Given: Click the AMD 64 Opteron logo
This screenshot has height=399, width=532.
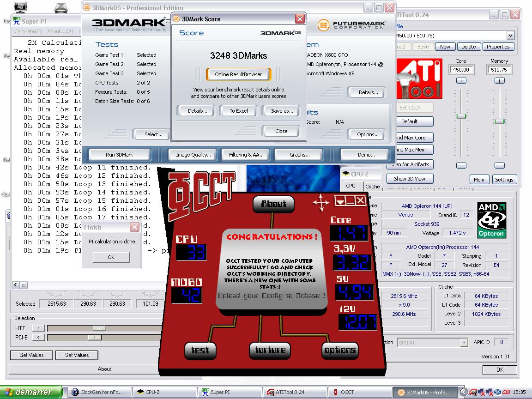Looking at the screenshot, I should (491, 221).
